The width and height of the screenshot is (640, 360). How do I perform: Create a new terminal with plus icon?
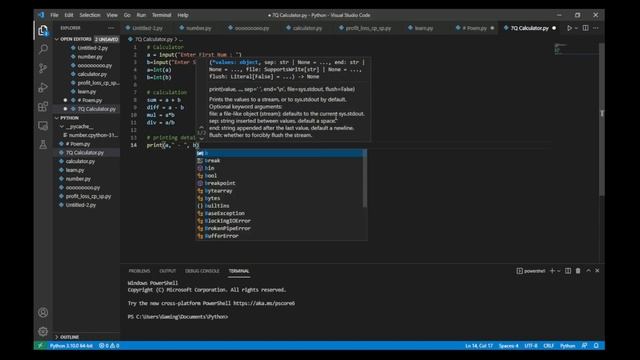pos(552,271)
